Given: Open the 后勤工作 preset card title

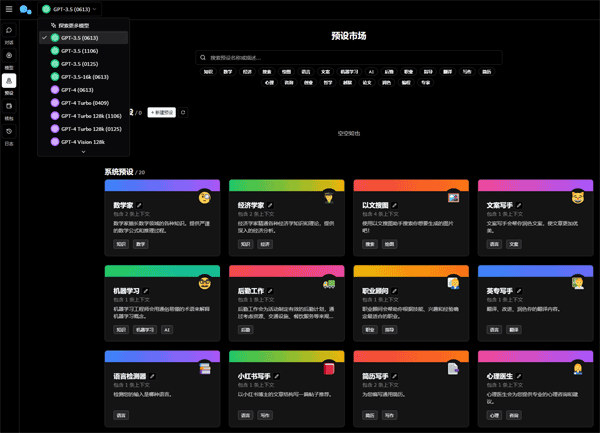Looking at the screenshot, I should pos(251,291).
